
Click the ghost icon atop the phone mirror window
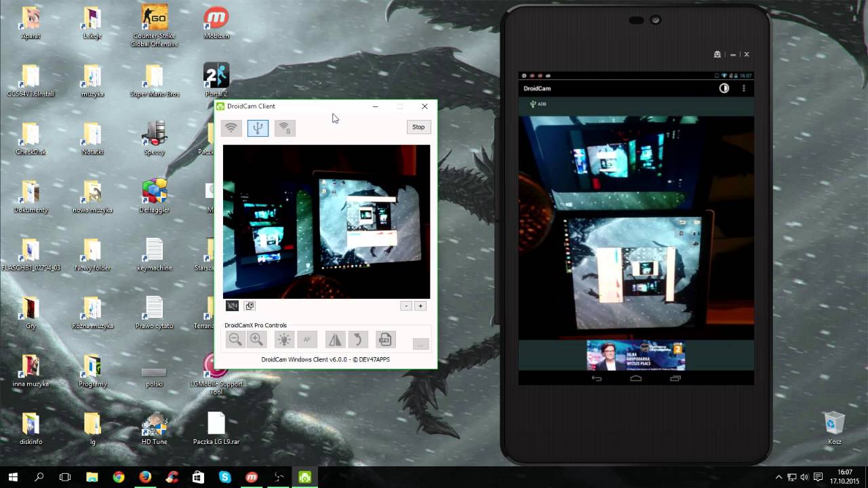coord(717,54)
